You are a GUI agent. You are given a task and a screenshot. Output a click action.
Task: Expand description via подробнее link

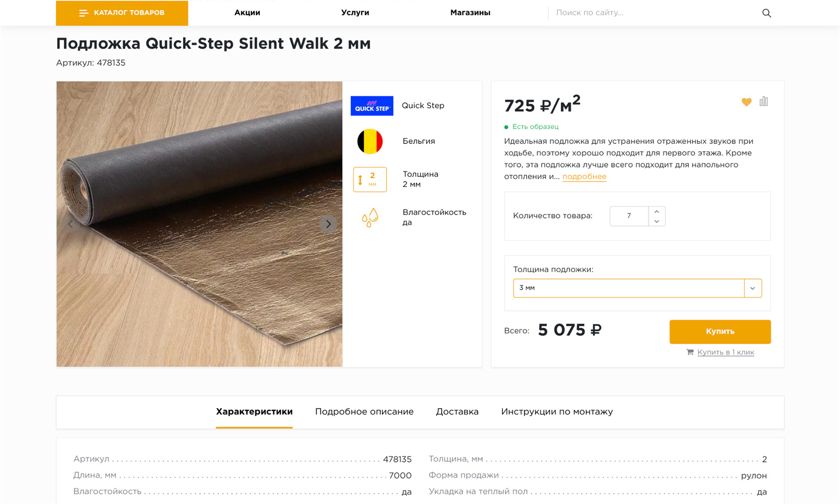584,176
